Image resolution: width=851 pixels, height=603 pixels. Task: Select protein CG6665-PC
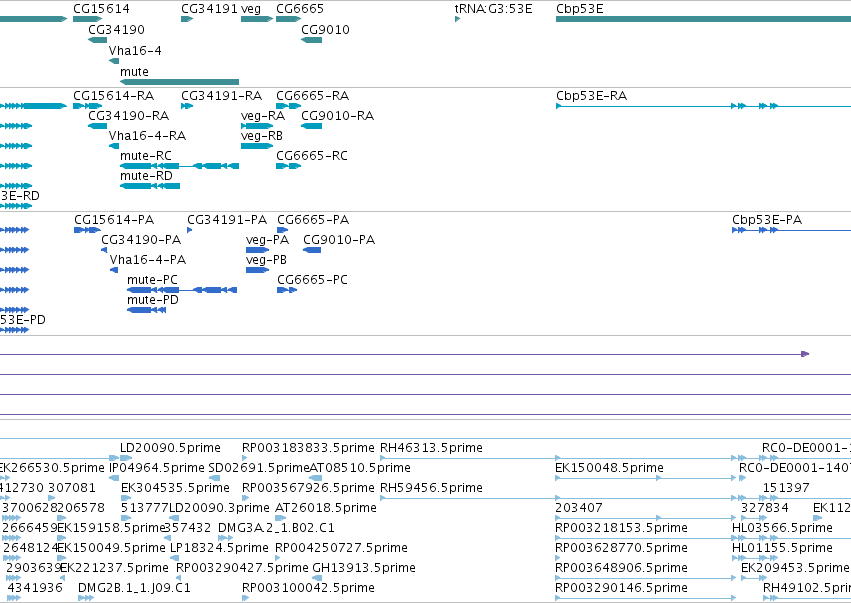tap(312, 280)
